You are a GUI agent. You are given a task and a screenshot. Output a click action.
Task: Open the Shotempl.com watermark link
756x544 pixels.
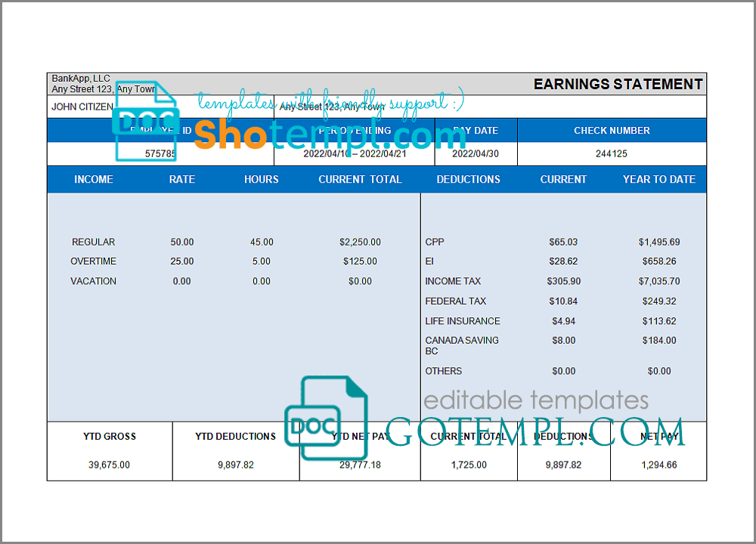pos(329,134)
